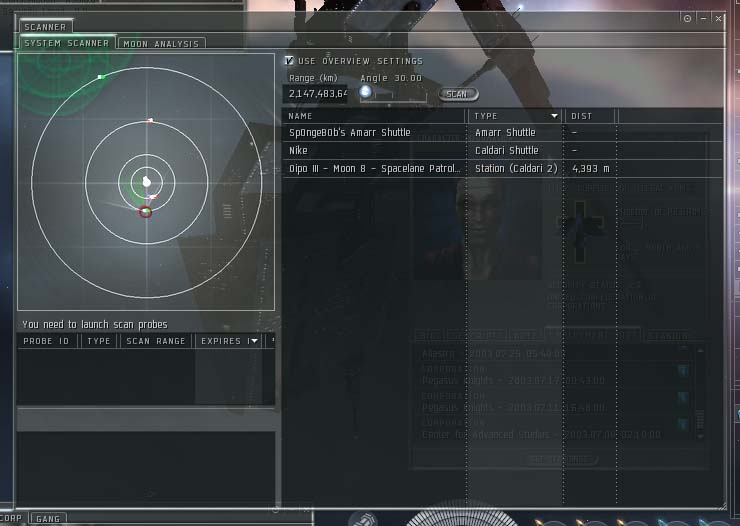The width and height of the screenshot is (740, 526).
Task: Select the red marker on the third orbit
Action: 150,121
